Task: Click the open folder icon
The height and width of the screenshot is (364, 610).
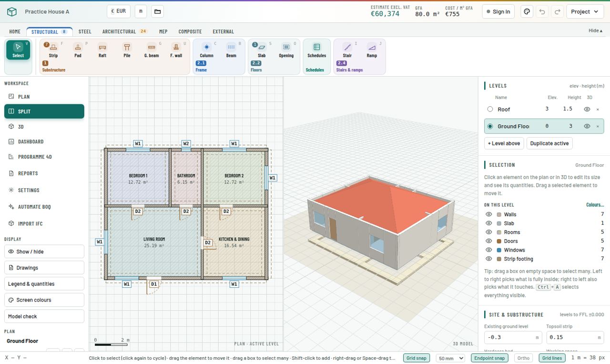Action: click(x=158, y=11)
